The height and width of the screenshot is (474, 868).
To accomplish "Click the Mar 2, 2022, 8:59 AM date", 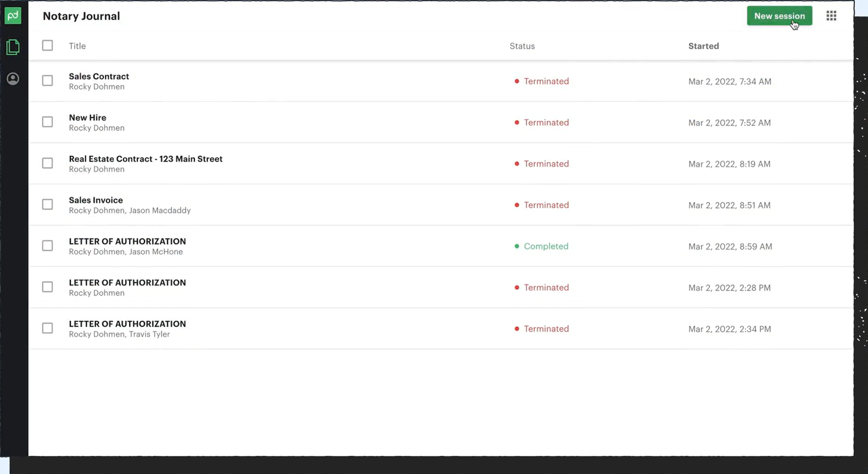I will [x=730, y=246].
